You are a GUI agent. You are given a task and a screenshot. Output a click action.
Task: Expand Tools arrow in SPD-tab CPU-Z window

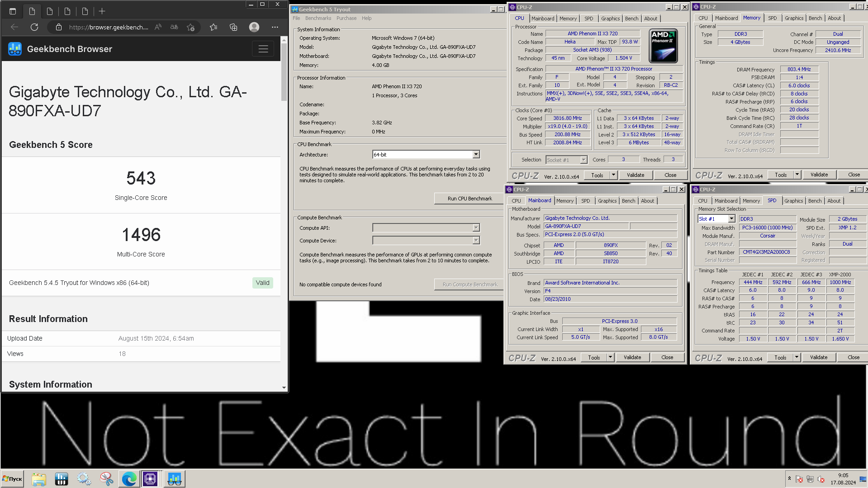(797, 357)
